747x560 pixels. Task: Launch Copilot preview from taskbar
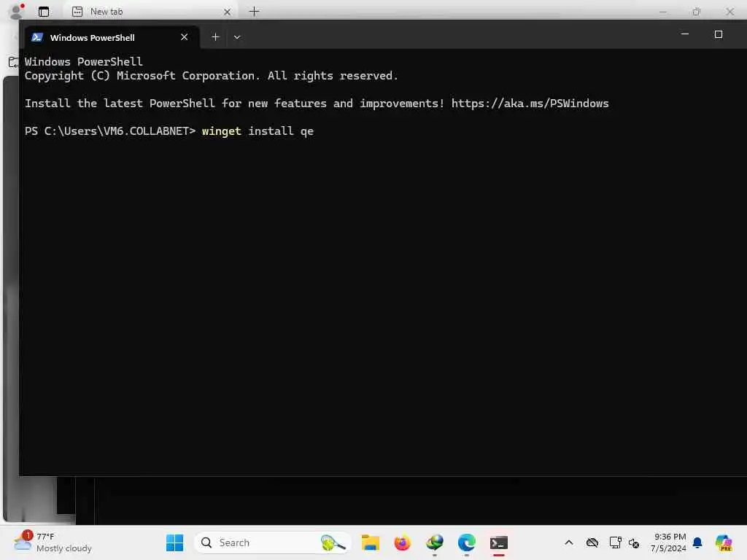(724, 542)
